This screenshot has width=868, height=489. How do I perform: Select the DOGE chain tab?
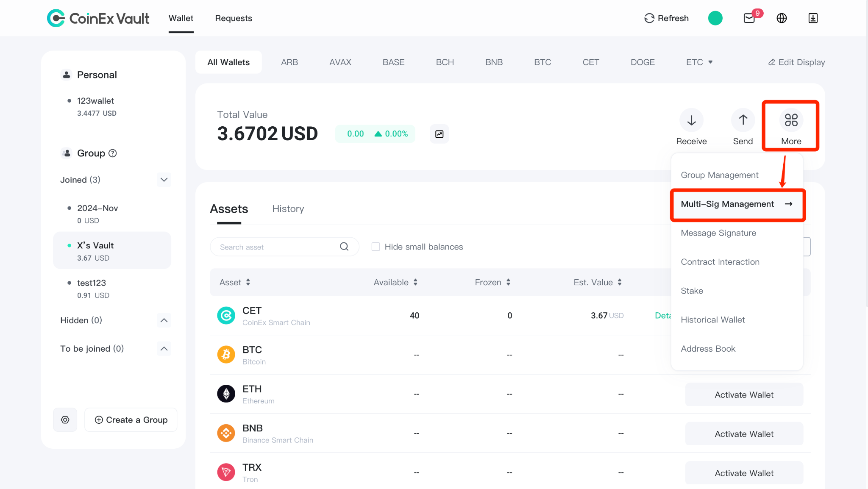point(643,62)
